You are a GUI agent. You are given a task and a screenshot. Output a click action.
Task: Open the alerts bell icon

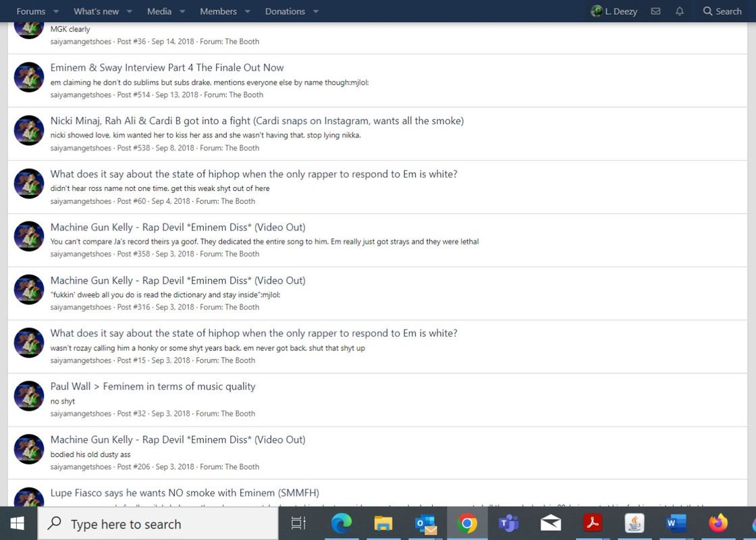pyautogui.click(x=679, y=11)
